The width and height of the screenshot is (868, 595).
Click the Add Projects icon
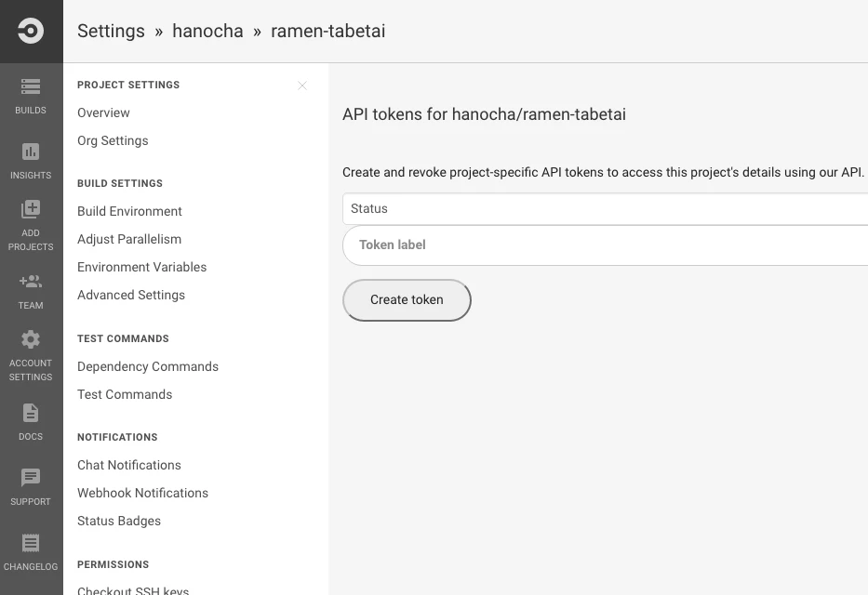point(31,209)
